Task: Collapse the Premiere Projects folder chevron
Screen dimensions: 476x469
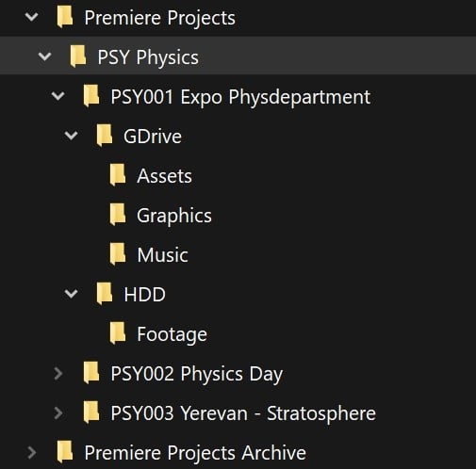Action: pos(32,17)
